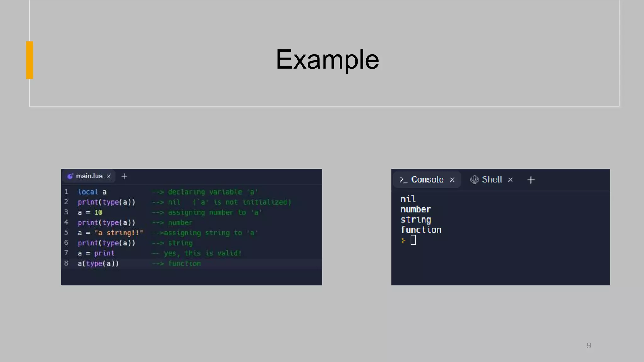Click the slide page number 9

589,345
